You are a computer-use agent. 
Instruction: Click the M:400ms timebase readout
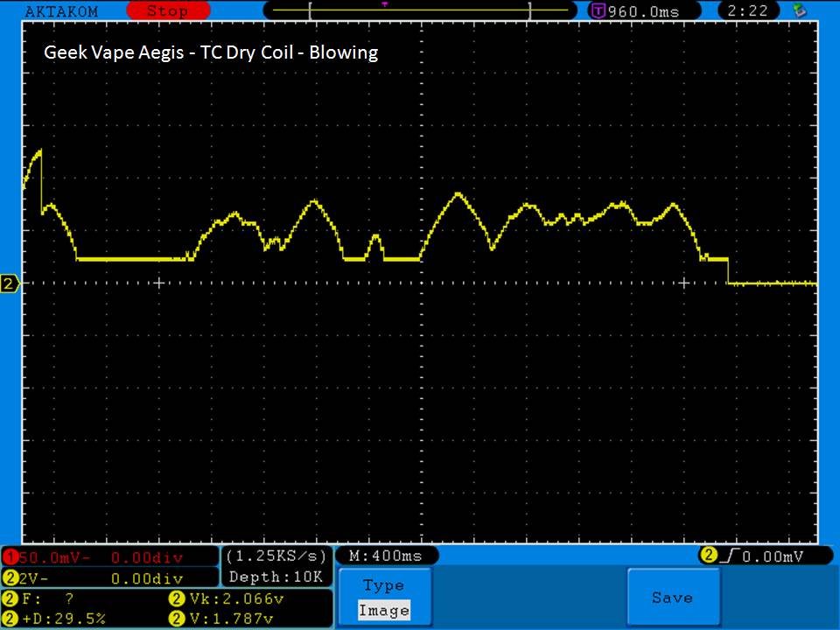pos(386,556)
